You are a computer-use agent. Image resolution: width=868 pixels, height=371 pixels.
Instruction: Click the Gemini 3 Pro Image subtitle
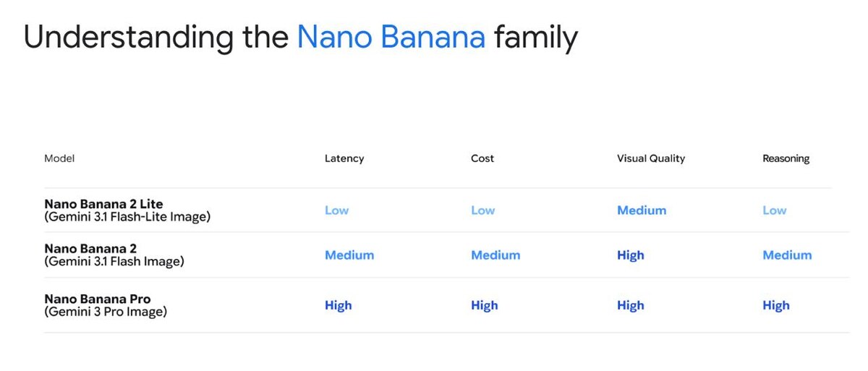106,312
